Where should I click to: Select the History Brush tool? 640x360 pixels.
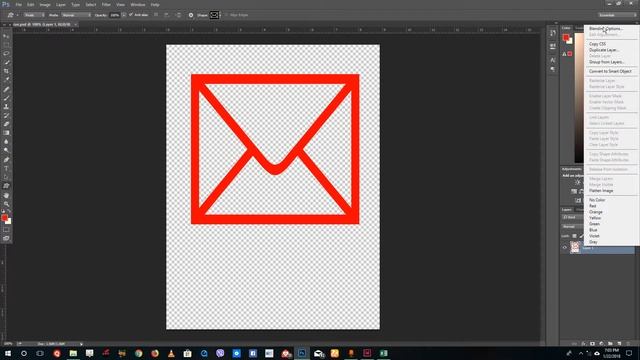click(x=6, y=116)
